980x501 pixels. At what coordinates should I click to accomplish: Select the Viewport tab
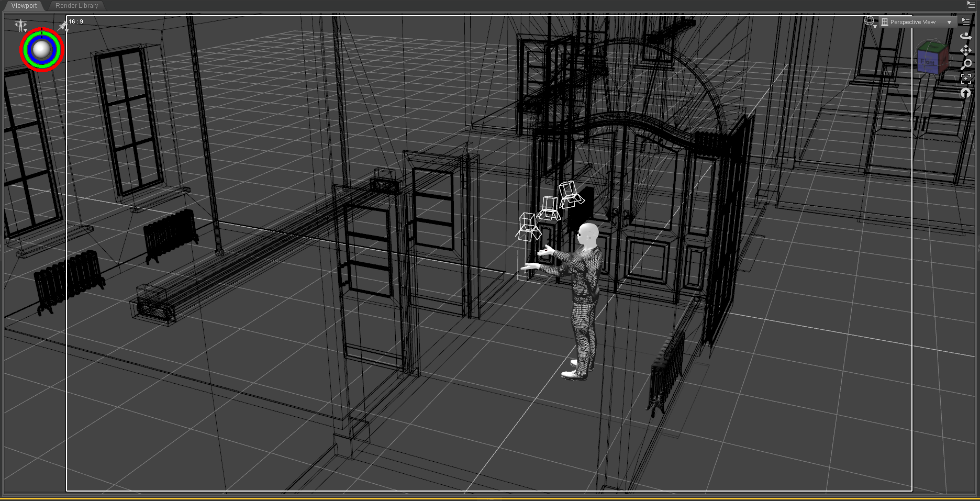click(24, 6)
